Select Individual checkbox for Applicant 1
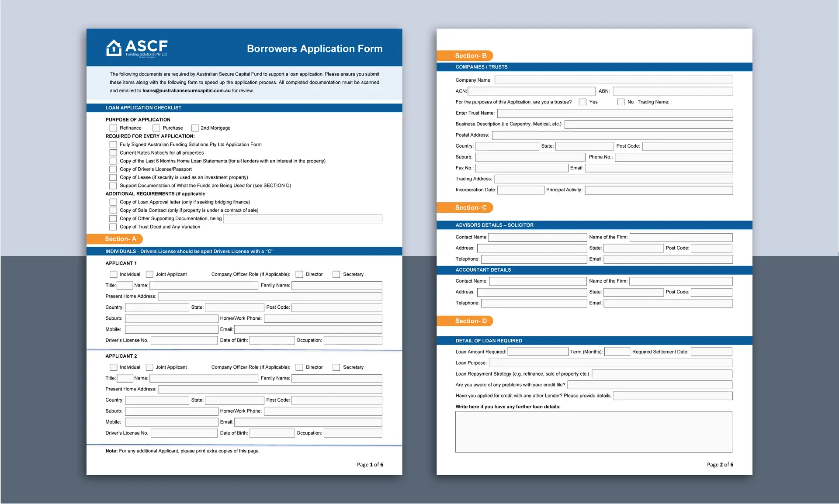This screenshot has height=504, width=839. pyautogui.click(x=113, y=274)
